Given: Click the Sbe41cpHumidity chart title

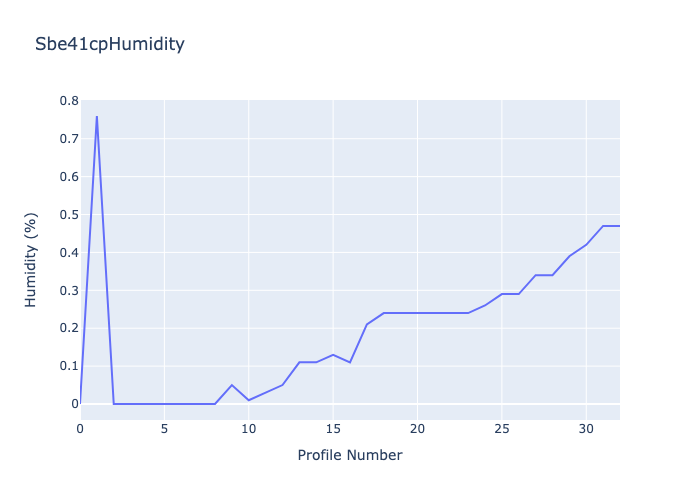Looking at the screenshot, I should point(109,44).
